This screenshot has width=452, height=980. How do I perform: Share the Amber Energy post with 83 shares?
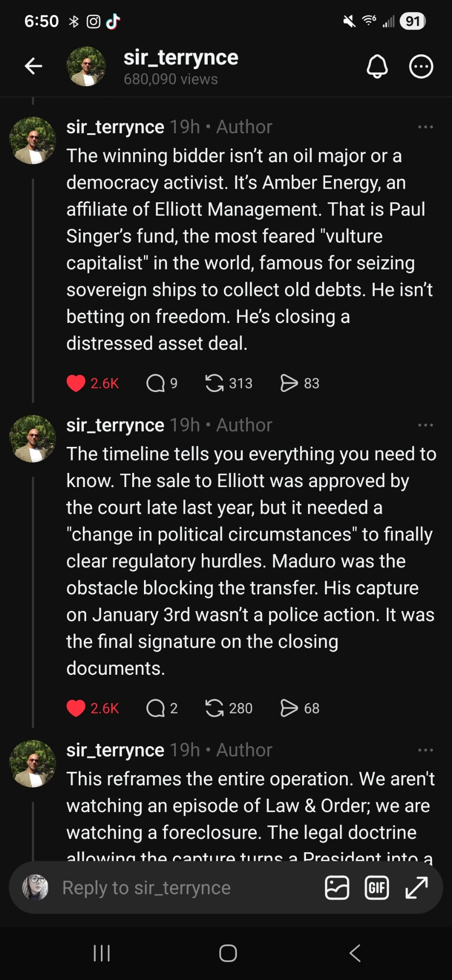(x=289, y=383)
